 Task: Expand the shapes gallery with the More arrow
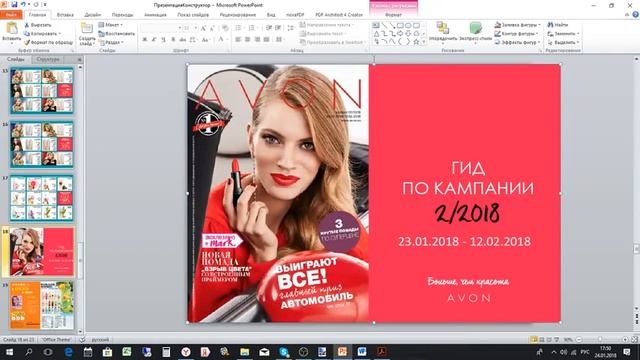click(423, 42)
